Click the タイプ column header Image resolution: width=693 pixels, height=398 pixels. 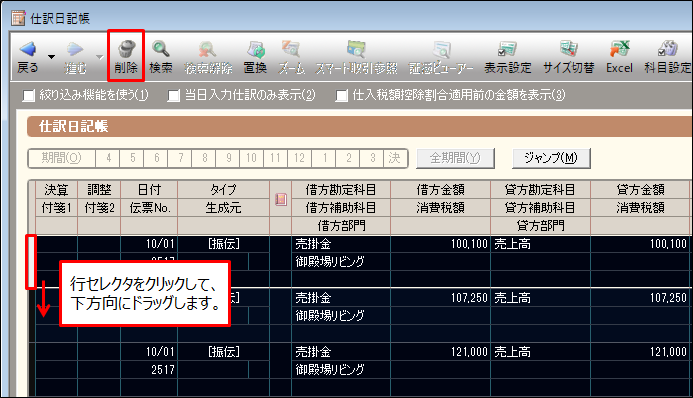224,190
